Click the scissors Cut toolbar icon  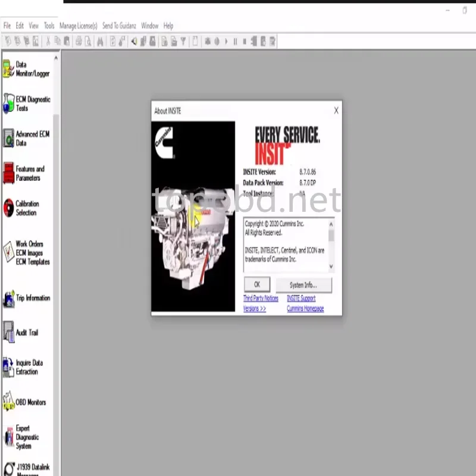tap(48, 41)
